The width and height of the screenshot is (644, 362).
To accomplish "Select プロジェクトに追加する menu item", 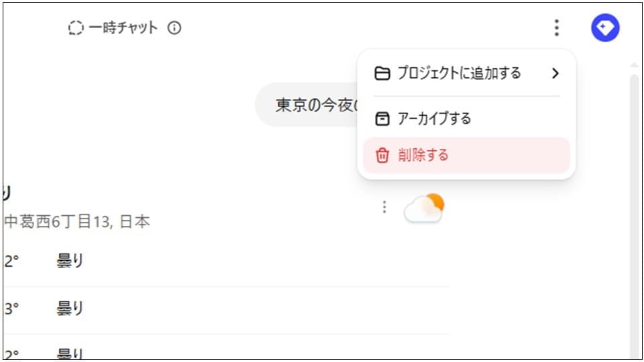I will (x=467, y=74).
